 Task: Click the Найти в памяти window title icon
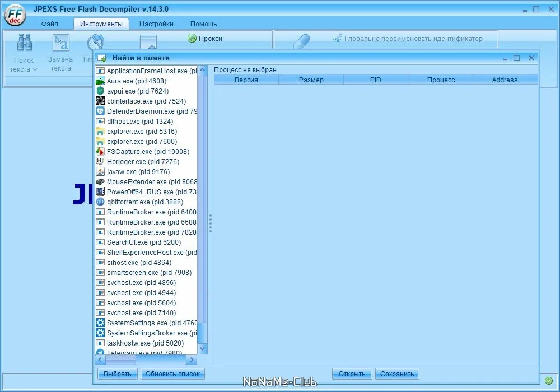[x=102, y=58]
